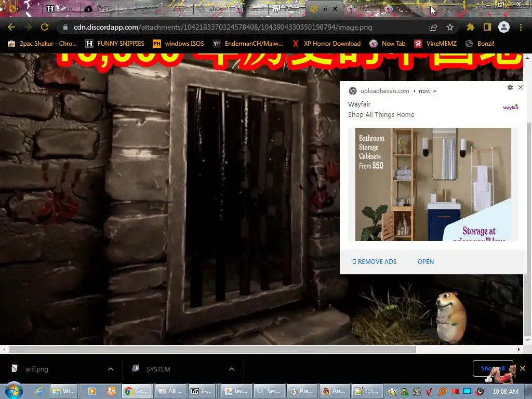Open the XP Horror Download bookmark
The image size is (532, 399).
click(x=326, y=44)
